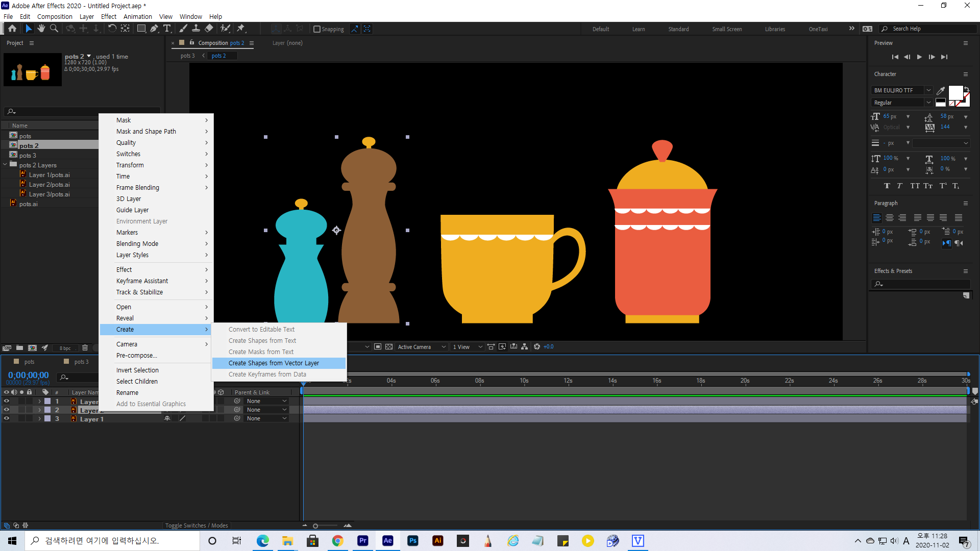This screenshot has height=551, width=980.
Task: Open Premiere Pro from the taskbar
Action: pos(362,541)
